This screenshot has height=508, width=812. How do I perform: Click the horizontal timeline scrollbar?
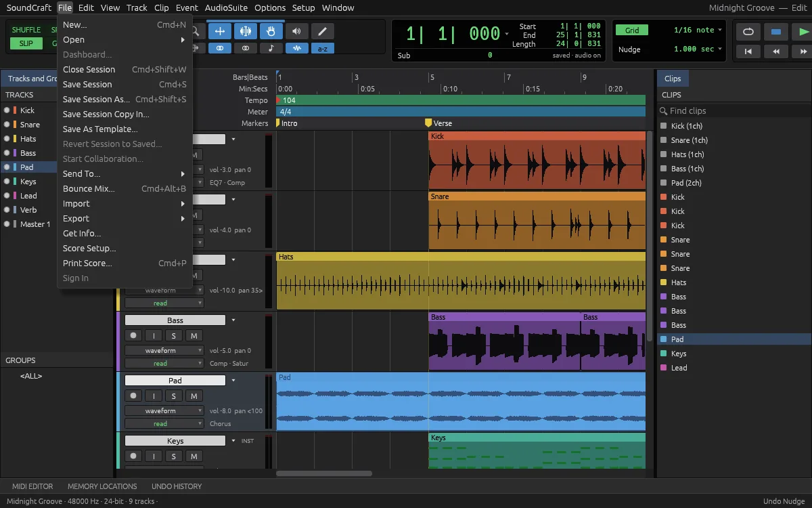(x=324, y=473)
